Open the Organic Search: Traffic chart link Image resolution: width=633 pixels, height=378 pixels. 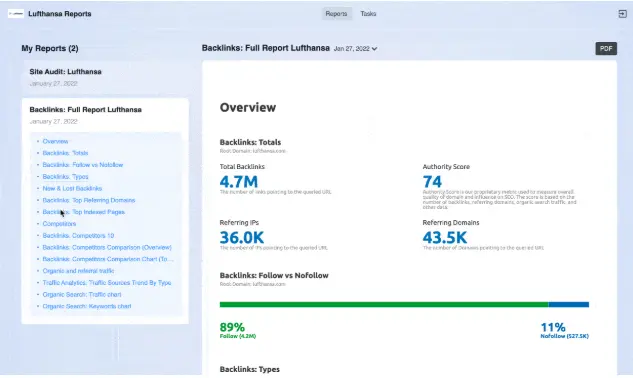(x=82, y=294)
